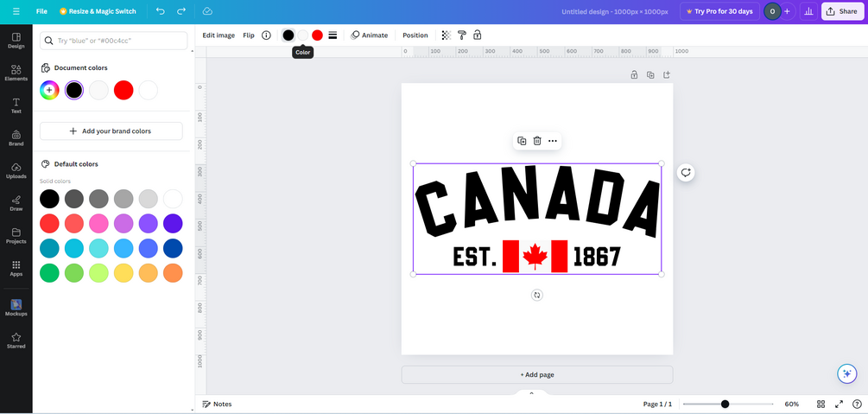The width and height of the screenshot is (868, 414).
Task: Open the transparency checkerboard icon
Action: (x=447, y=35)
